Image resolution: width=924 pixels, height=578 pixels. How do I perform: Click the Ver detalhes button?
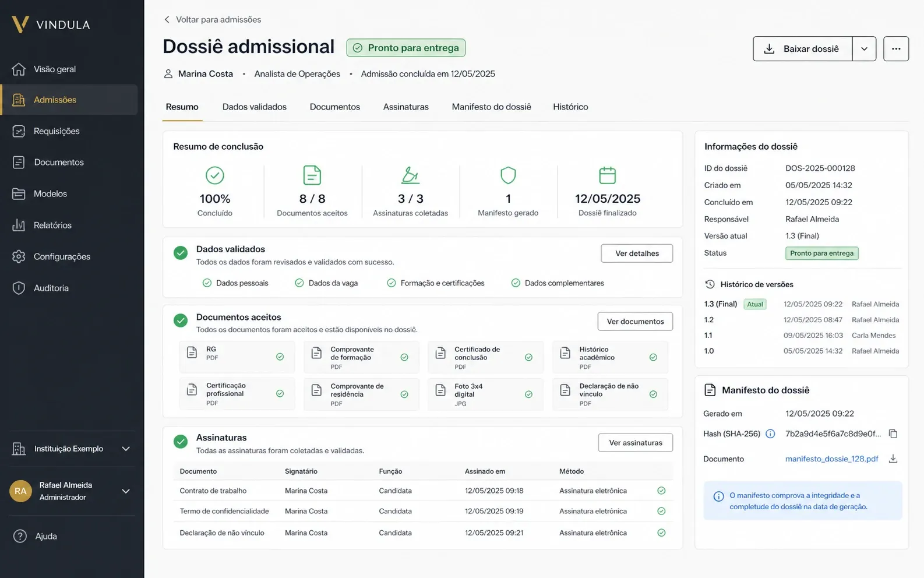(637, 253)
